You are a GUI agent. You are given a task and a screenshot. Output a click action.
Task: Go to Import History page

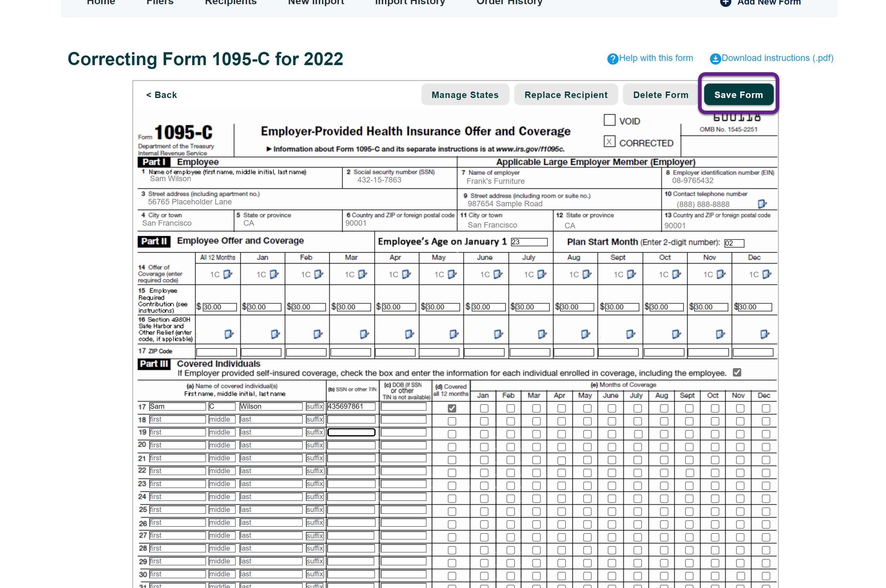pos(410,3)
